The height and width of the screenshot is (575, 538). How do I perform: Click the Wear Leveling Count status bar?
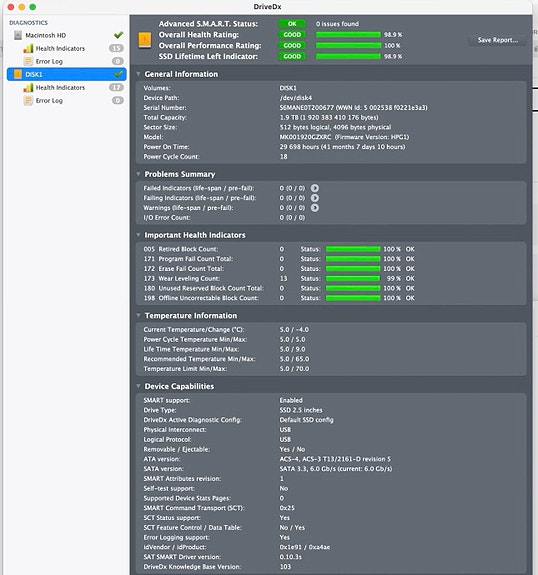[353, 279]
